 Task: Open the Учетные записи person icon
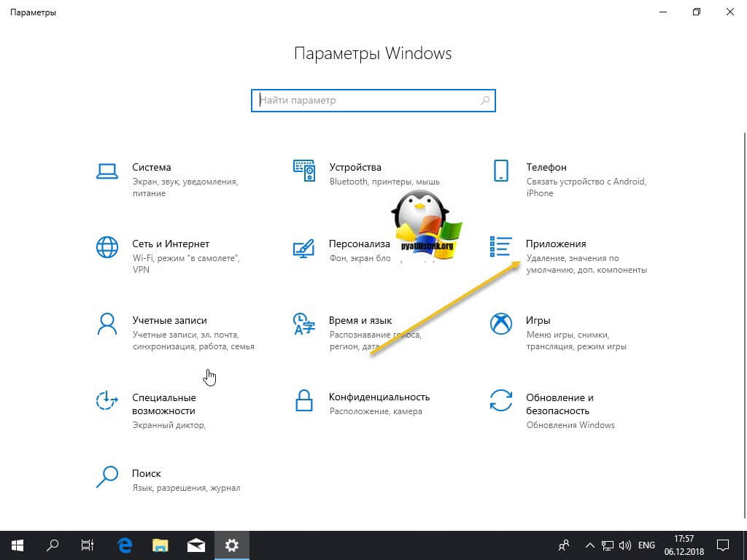(x=107, y=324)
